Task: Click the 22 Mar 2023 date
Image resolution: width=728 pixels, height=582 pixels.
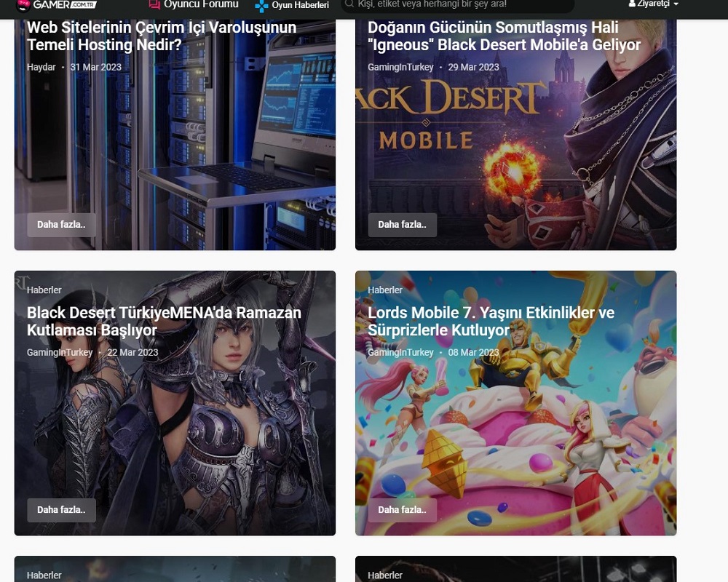Action: tap(132, 353)
